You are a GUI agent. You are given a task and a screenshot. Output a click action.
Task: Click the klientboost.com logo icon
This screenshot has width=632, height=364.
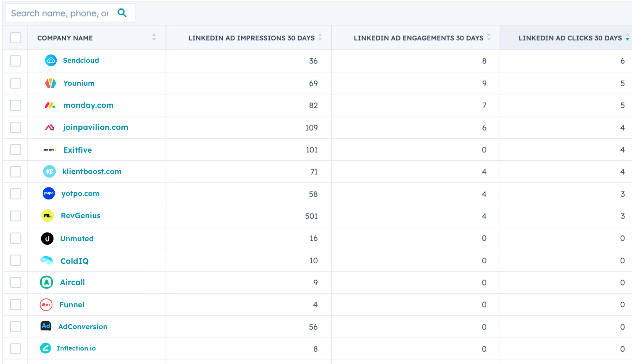49,172
